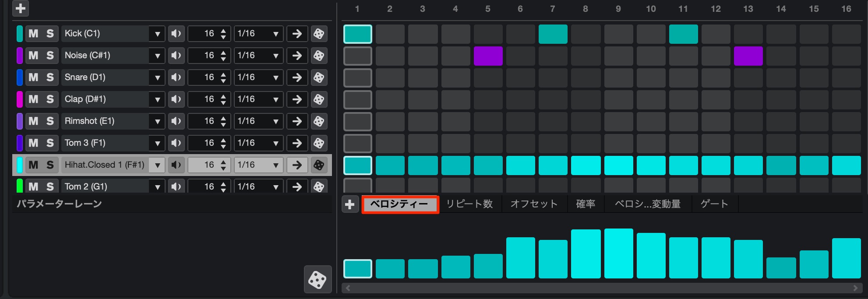The width and height of the screenshot is (868, 299).
Task: Open Kick lane 1/16 resolution dropdown
Action: pos(258,34)
